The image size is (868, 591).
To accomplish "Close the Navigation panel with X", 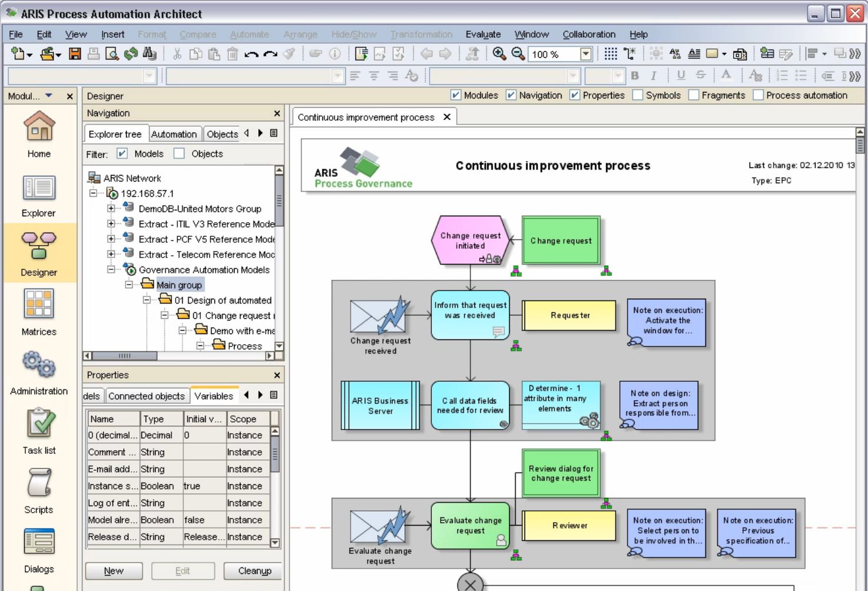I will [x=277, y=113].
